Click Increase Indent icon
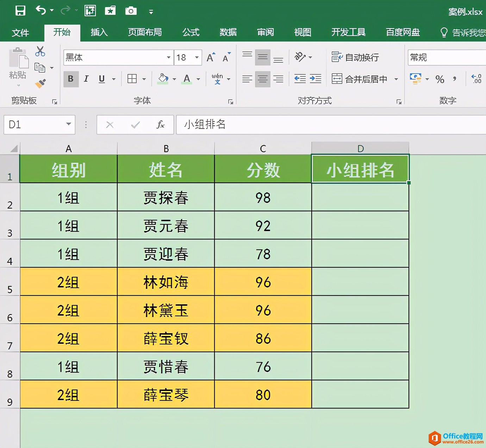The width and height of the screenshot is (486, 448). coord(316,79)
